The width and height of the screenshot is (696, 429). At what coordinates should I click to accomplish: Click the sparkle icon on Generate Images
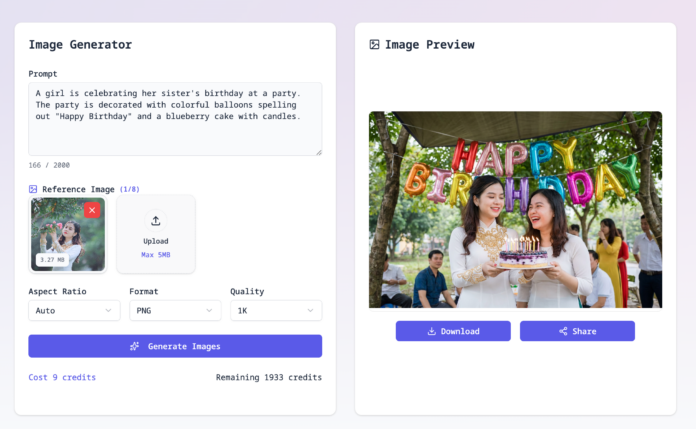(x=134, y=346)
